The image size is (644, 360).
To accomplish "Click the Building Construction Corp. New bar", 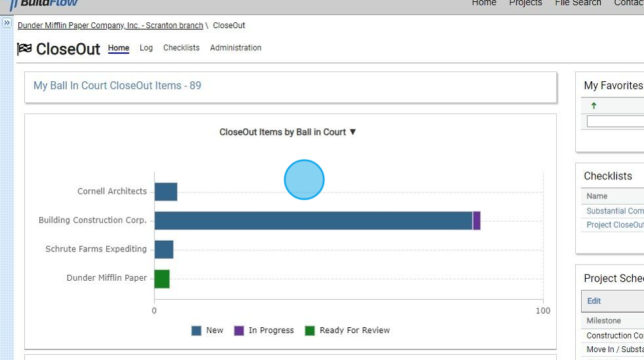I will (313, 221).
